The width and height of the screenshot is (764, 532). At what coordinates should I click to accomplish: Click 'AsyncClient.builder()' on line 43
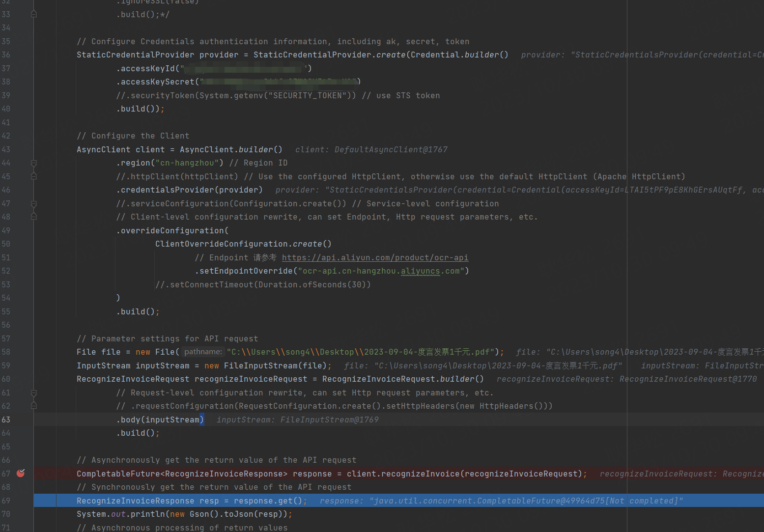pyautogui.click(x=231, y=149)
